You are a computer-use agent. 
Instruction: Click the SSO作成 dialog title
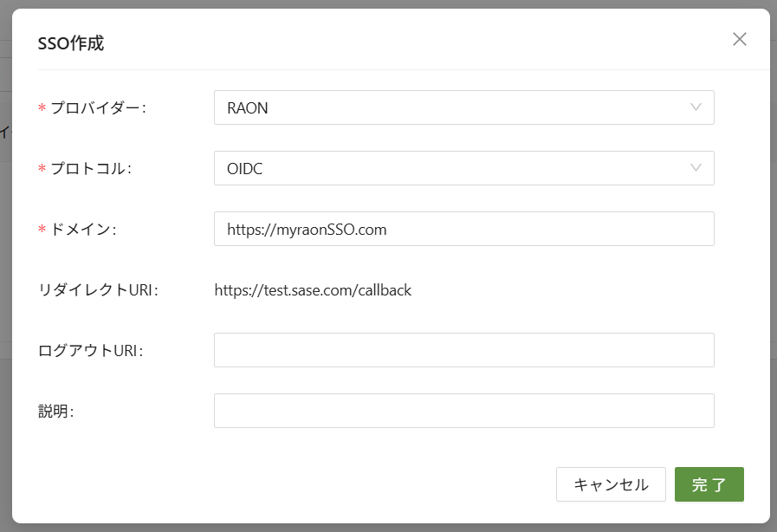click(x=69, y=42)
